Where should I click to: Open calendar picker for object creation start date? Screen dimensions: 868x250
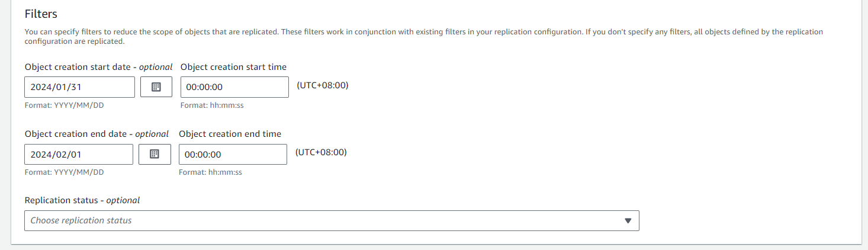point(156,87)
